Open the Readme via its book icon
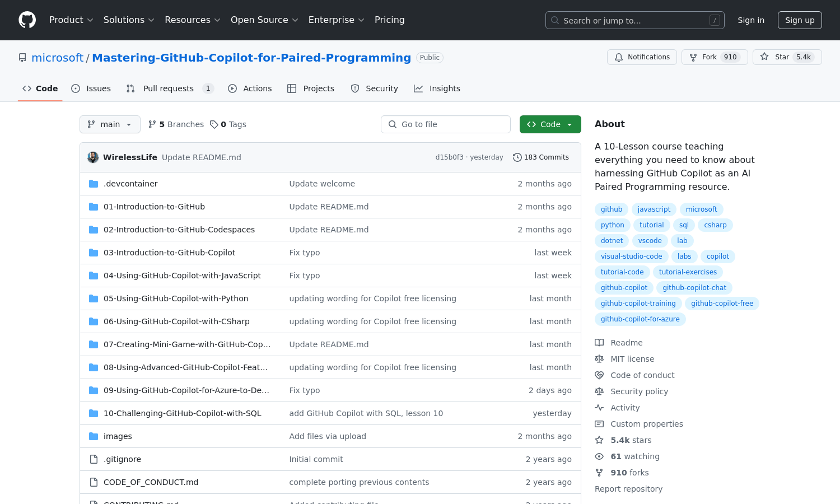This screenshot has width=840, height=504. point(599,342)
